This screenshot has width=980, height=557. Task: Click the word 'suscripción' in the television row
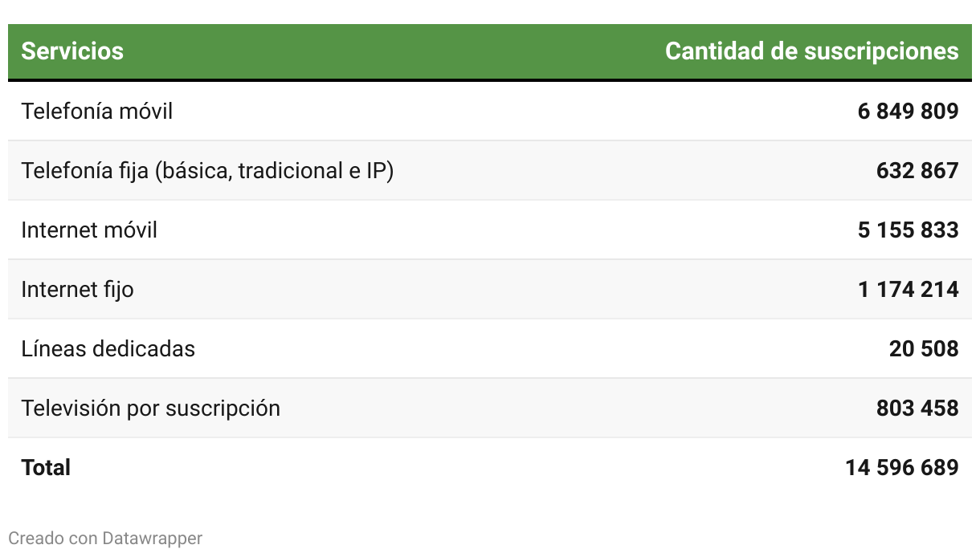(223, 408)
